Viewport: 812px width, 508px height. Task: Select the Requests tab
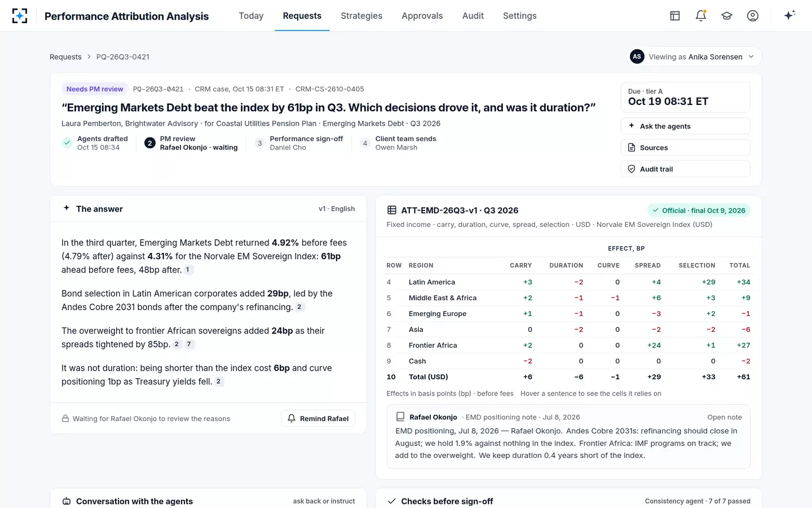point(302,16)
